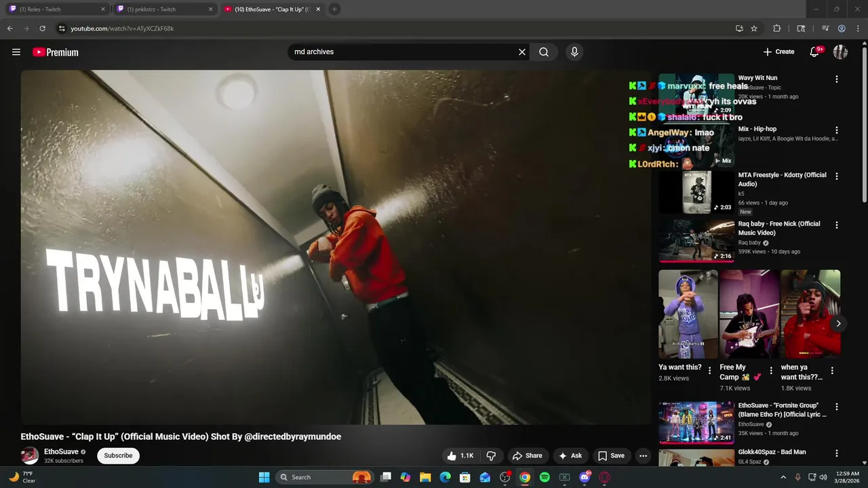Open Microsoft Edge from the taskbar

pyautogui.click(x=445, y=477)
